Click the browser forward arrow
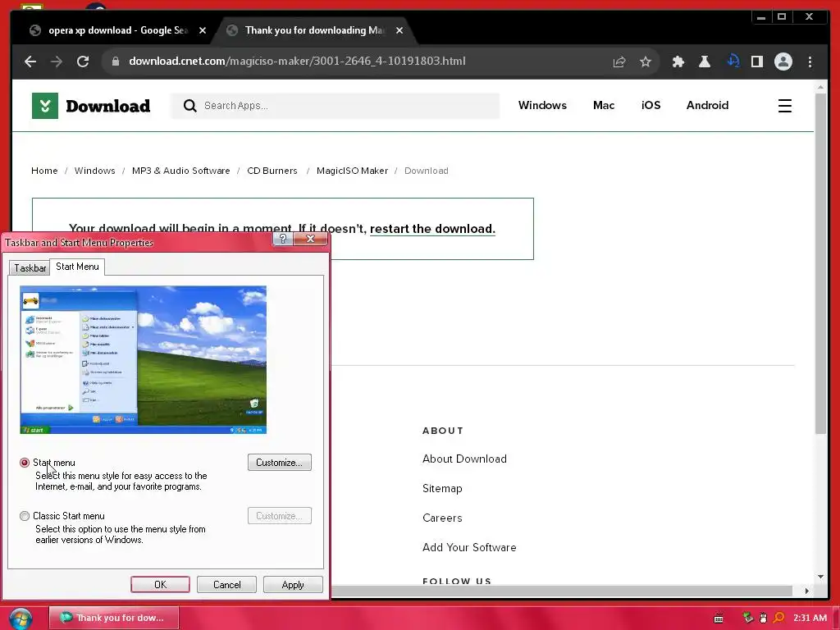Image resolution: width=840 pixels, height=630 pixels. tap(57, 62)
